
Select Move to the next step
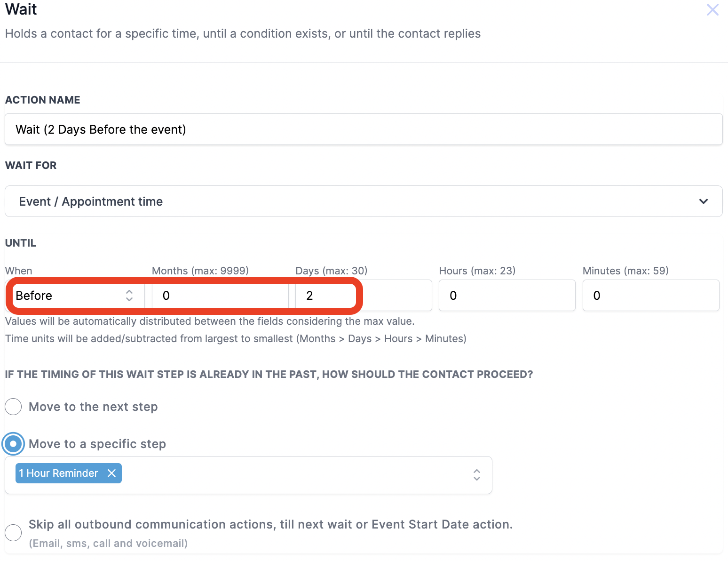click(x=13, y=407)
